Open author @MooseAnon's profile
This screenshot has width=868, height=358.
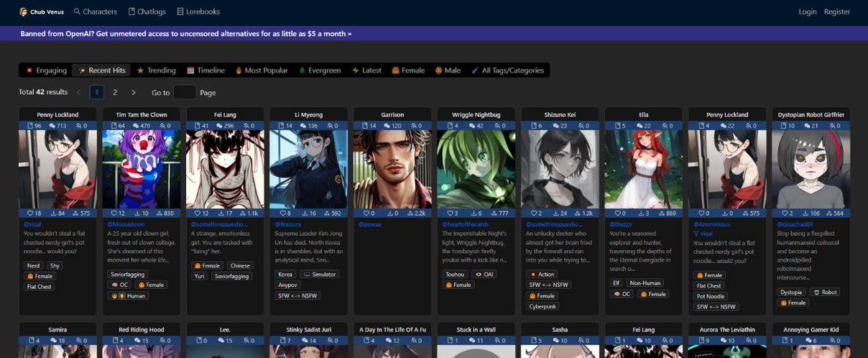[126, 224]
